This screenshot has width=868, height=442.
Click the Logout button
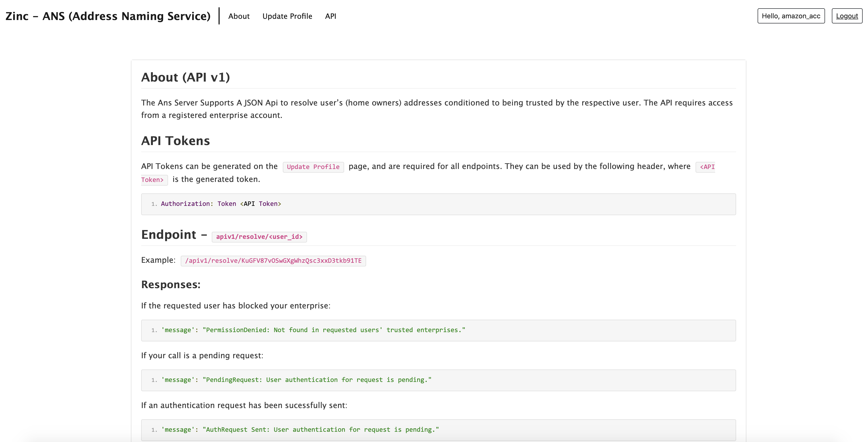click(x=847, y=16)
